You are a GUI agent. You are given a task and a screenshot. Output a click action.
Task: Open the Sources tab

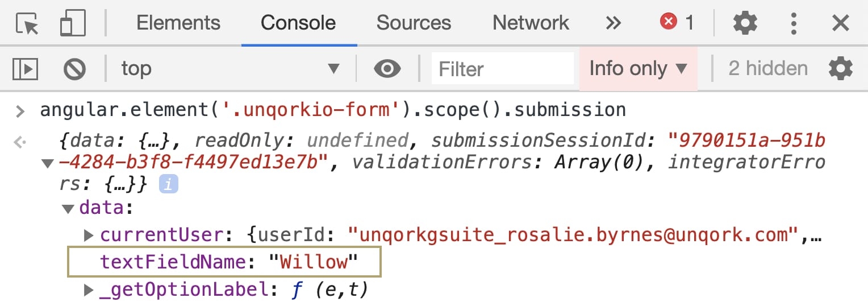414,23
